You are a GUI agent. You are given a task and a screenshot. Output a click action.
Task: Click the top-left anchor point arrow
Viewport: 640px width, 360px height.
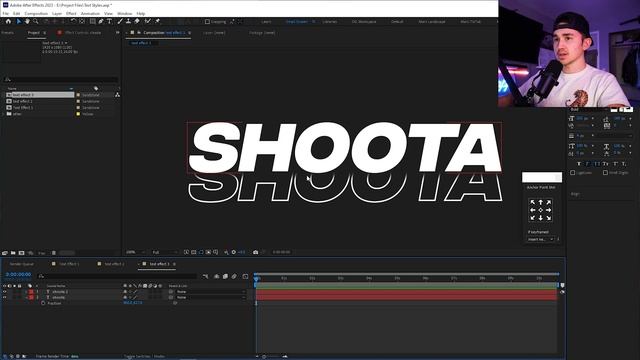pos(533,202)
